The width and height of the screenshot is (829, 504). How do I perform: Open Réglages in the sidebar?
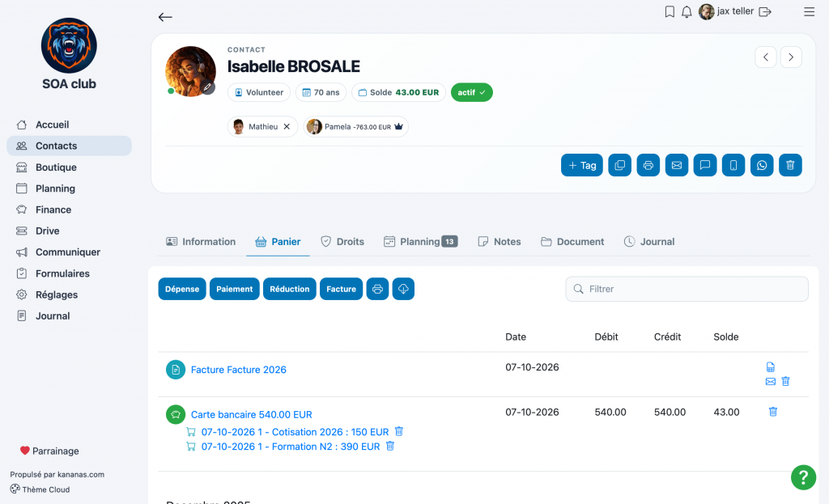[x=70, y=294]
